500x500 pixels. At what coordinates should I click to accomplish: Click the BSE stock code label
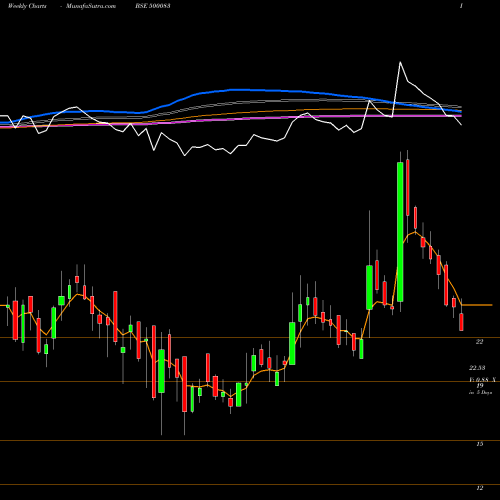153,6
